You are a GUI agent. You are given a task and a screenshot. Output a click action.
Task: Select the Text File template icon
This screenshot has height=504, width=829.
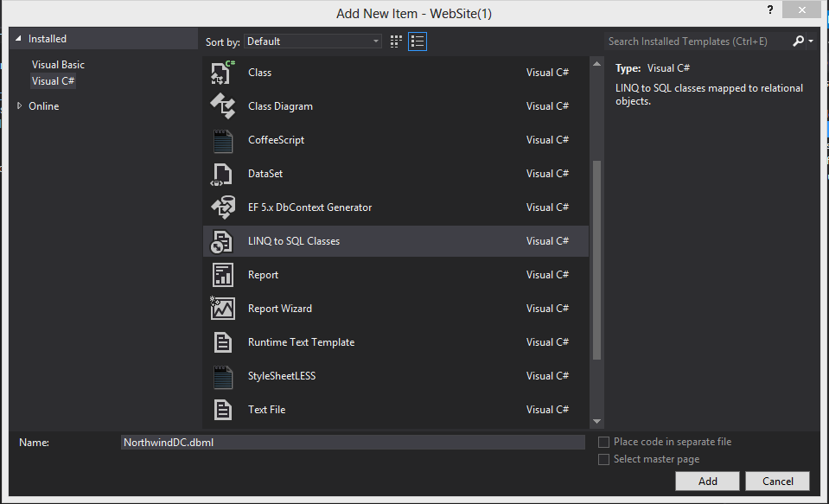[x=222, y=410]
